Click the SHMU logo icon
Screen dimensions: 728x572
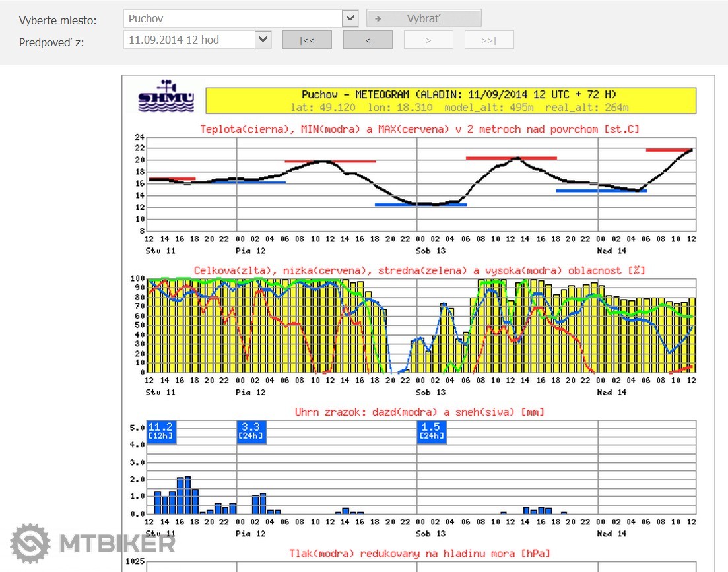pos(166,97)
